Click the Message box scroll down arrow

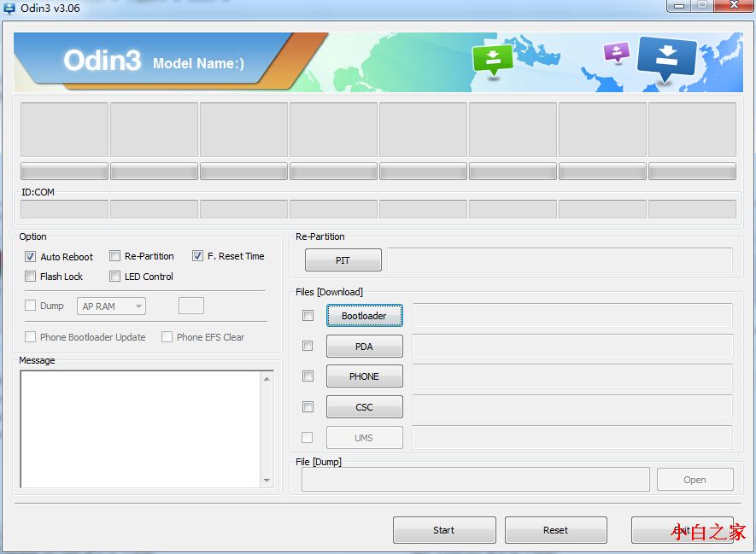[267, 481]
